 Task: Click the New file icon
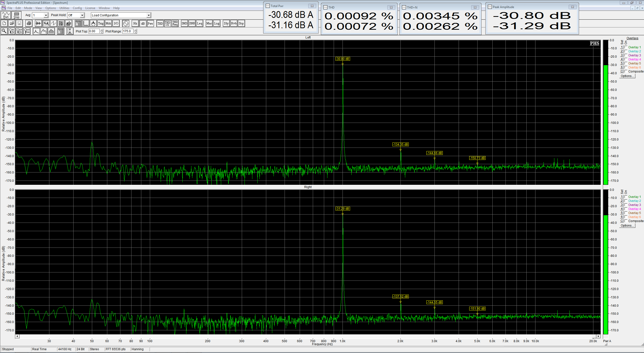coord(4,23)
